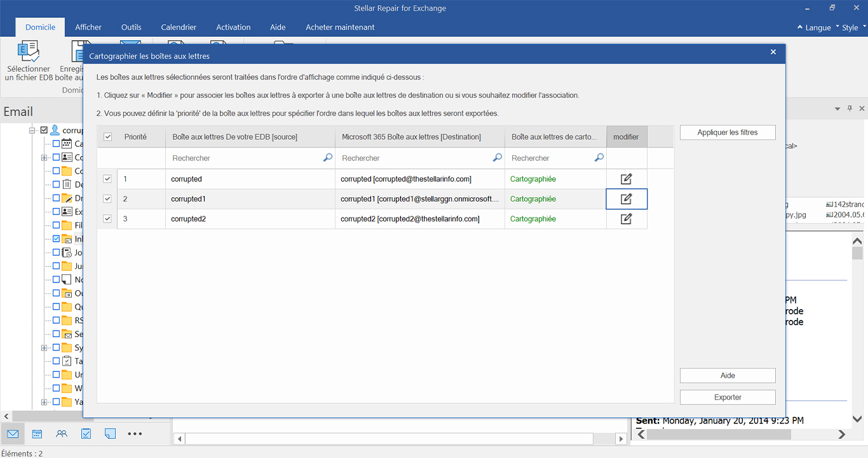
Task: Select the sticky note folder icon in tree
Action: click(67, 279)
